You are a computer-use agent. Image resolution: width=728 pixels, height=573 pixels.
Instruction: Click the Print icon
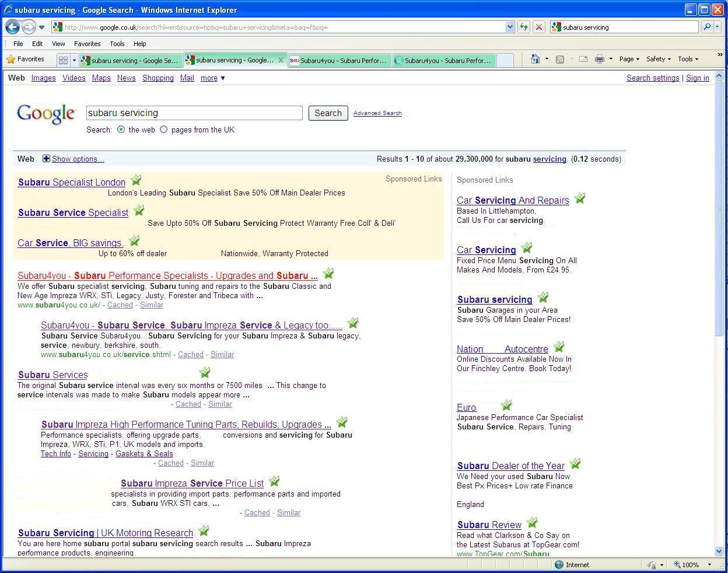coord(599,59)
